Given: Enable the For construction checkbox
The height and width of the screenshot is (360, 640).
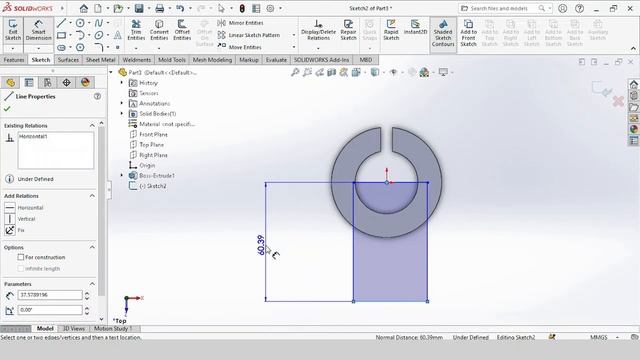Looking at the screenshot, I should (21, 257).
